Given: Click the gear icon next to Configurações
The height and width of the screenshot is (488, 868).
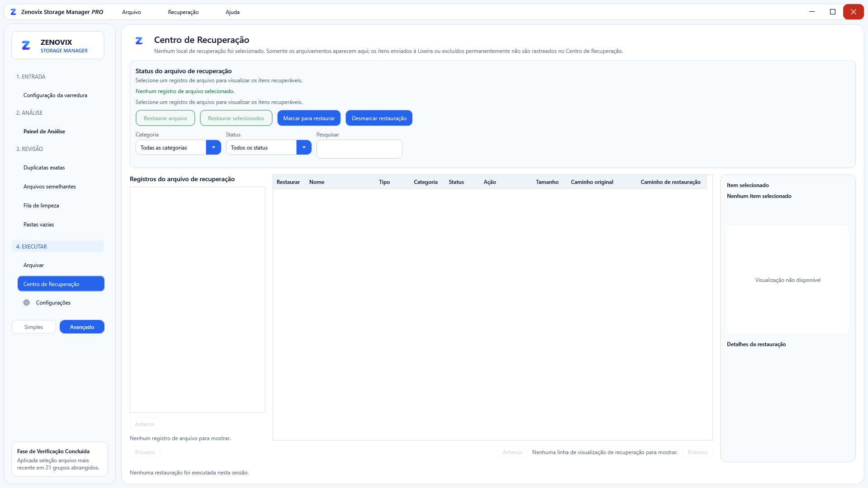Looking at the screenshot, I should (x=27, y=303).
